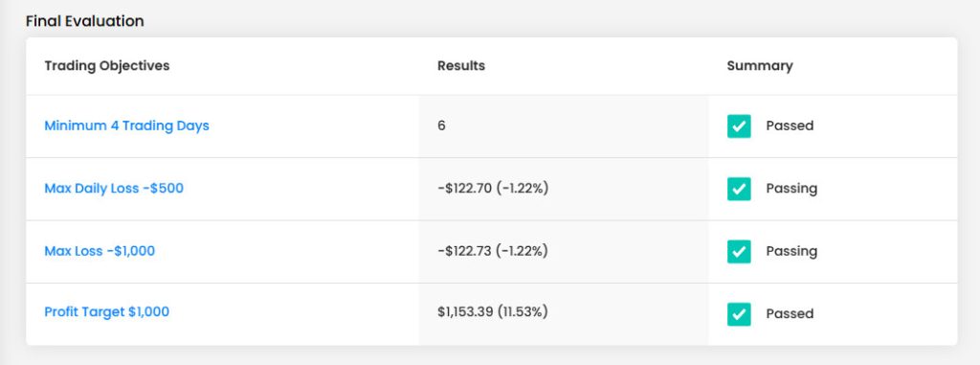Viewport: 980px width, 365px height.
Task: Open the Max Daily Loss -$500 link
Action: coord(114,189)
